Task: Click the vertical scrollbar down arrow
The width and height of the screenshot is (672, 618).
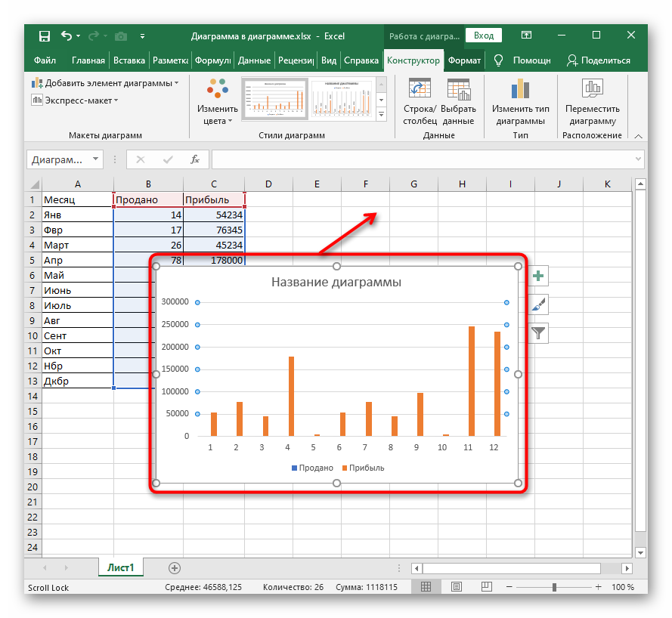Action: [x=640, y=552]
